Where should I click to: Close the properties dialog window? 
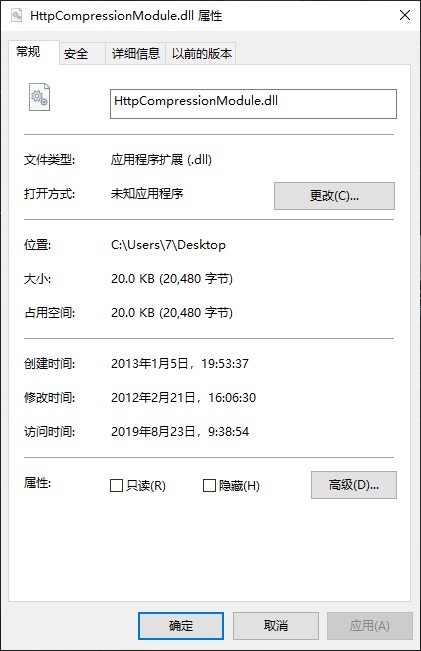pyautogui.click(x=404, y=15)
